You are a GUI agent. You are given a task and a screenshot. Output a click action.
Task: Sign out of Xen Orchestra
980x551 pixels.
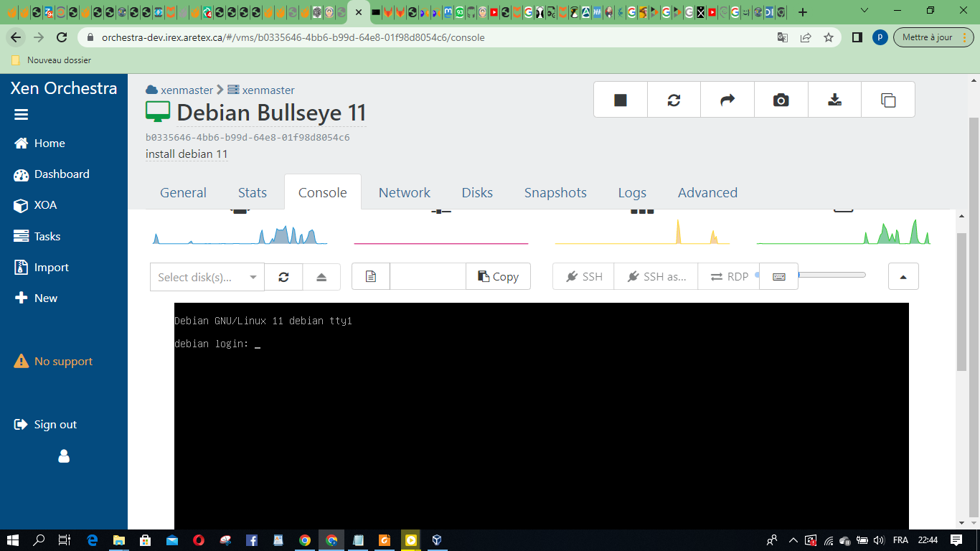(45, 425)
